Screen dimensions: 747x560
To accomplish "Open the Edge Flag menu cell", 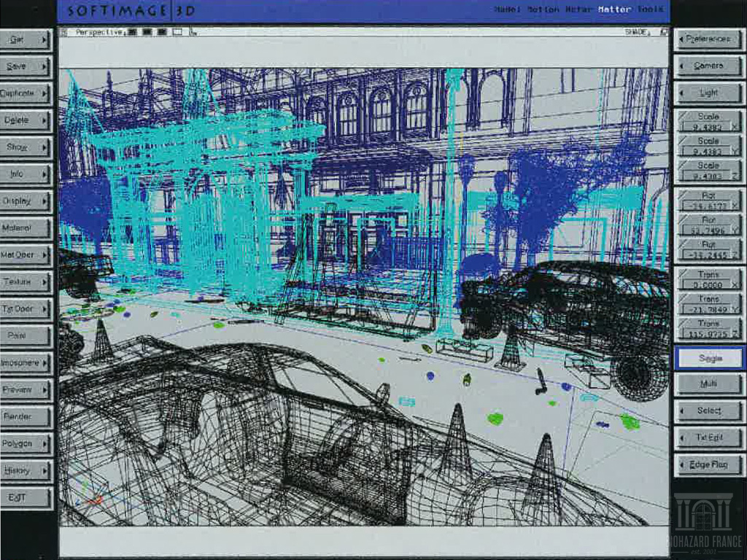I will [x=708, y=464].
